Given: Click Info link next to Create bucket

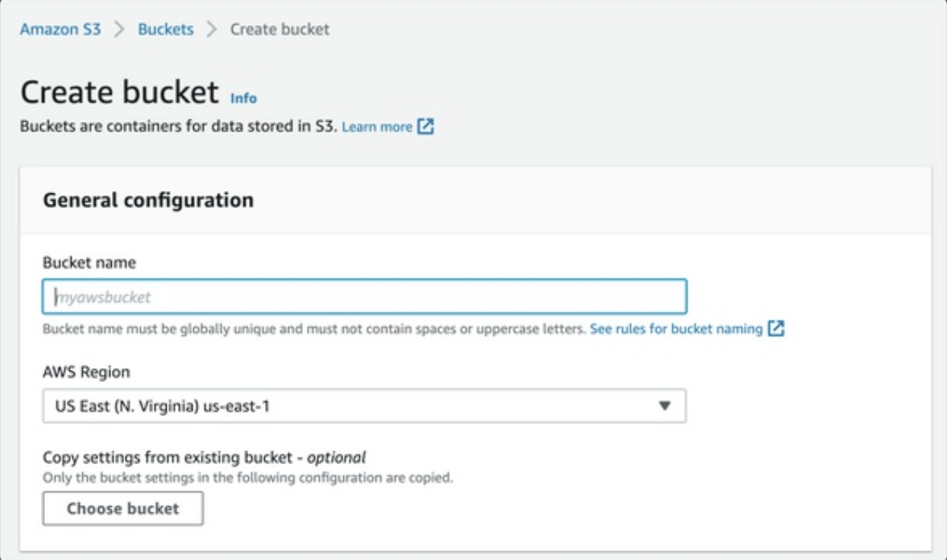Looking at the screenshot, I should coord(244,98).
